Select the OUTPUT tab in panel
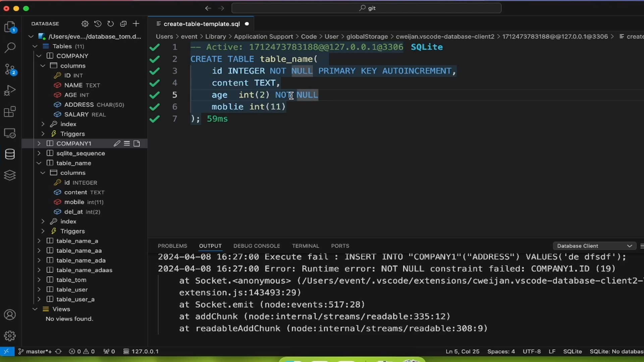644x362 pixels. pos(210,246)
